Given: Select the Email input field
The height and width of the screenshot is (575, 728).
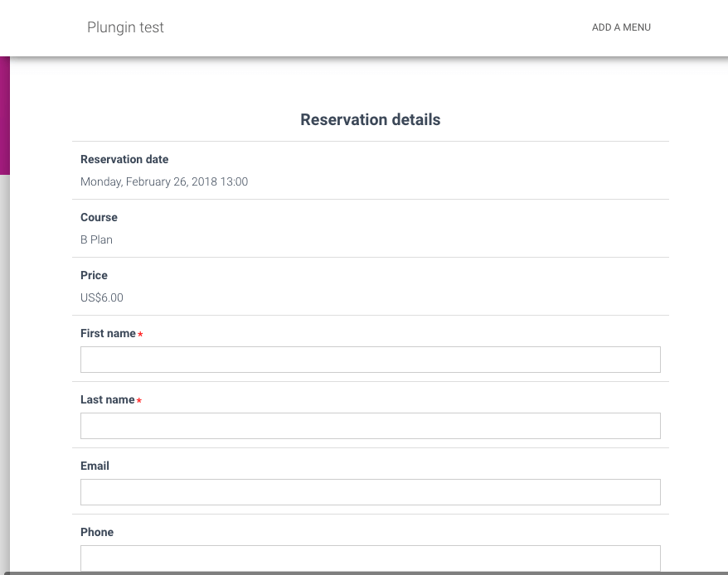Looking at the screenshot, I should click(370, 492).
